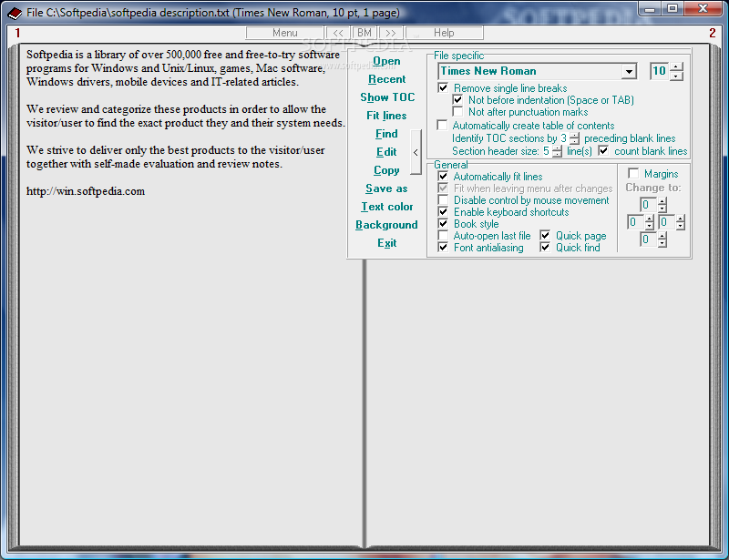Decrease font size with down arrow

[676, 76]
